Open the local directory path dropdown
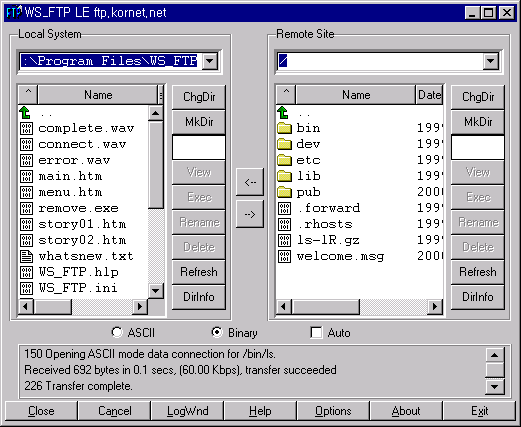This screenshot has height=427, width=521. 210,61
